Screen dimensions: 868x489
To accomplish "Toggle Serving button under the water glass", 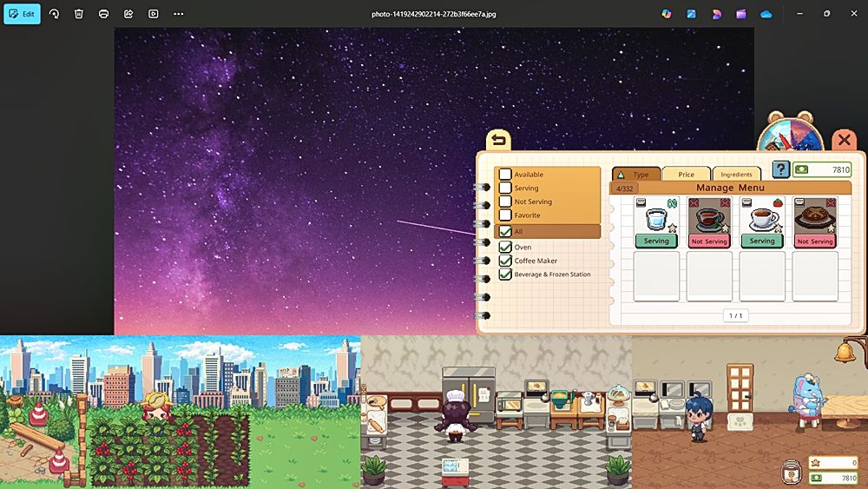I will click(x=656, y=241).
